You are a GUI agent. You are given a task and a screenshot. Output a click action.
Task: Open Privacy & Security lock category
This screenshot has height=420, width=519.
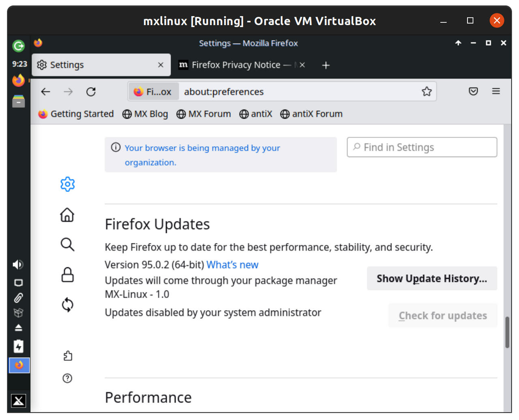tap(67, 275)
